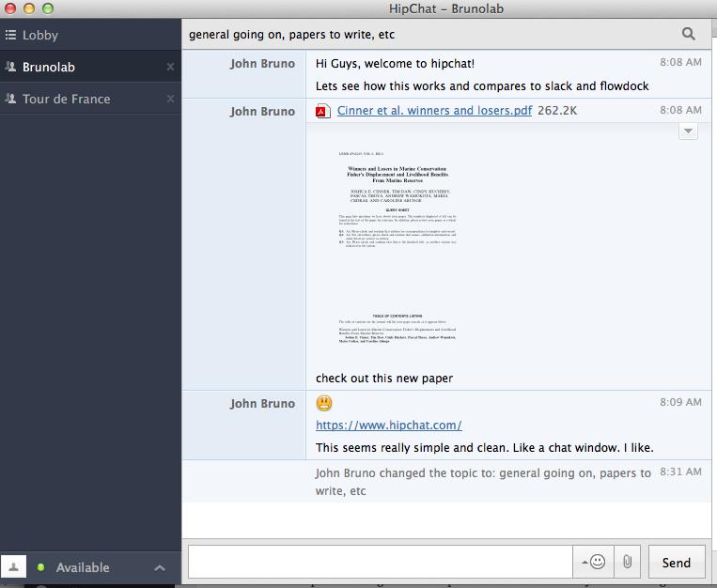
Task: Click the red PDF file icon
Action: click(x=323, y=111)
